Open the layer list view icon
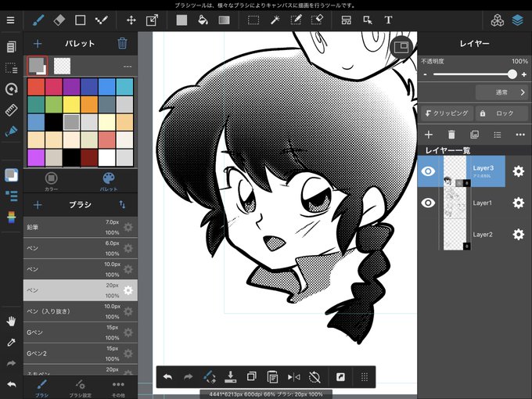The height and width of the screenshot is (399, 532). pyautogui.click(x=498, y=135)
